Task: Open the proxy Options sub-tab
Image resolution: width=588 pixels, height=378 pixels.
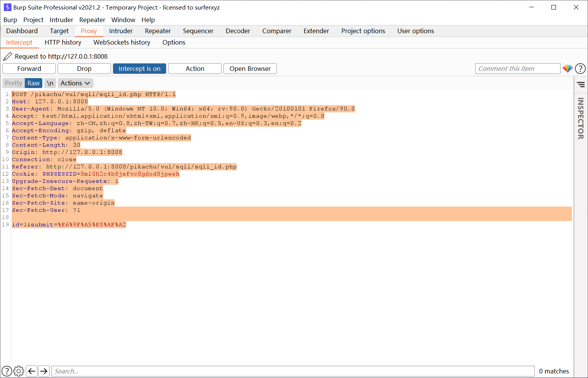Action: click(x=174, y=42)
